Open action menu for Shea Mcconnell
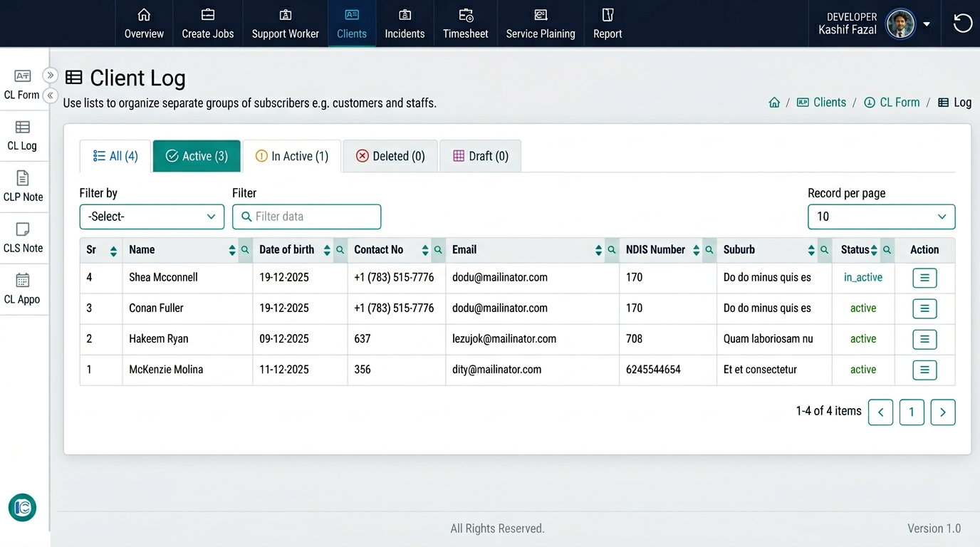This screenshot has height=547, width=980. click(x=924, y=278)
